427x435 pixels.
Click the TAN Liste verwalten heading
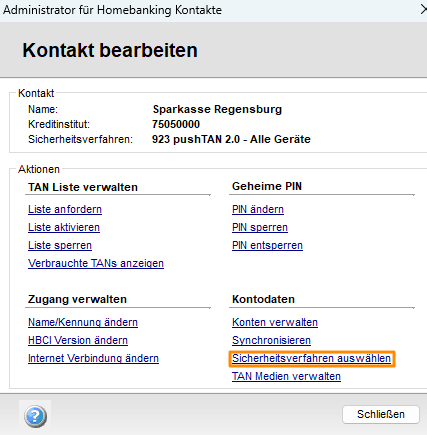[x=83, y=187]
